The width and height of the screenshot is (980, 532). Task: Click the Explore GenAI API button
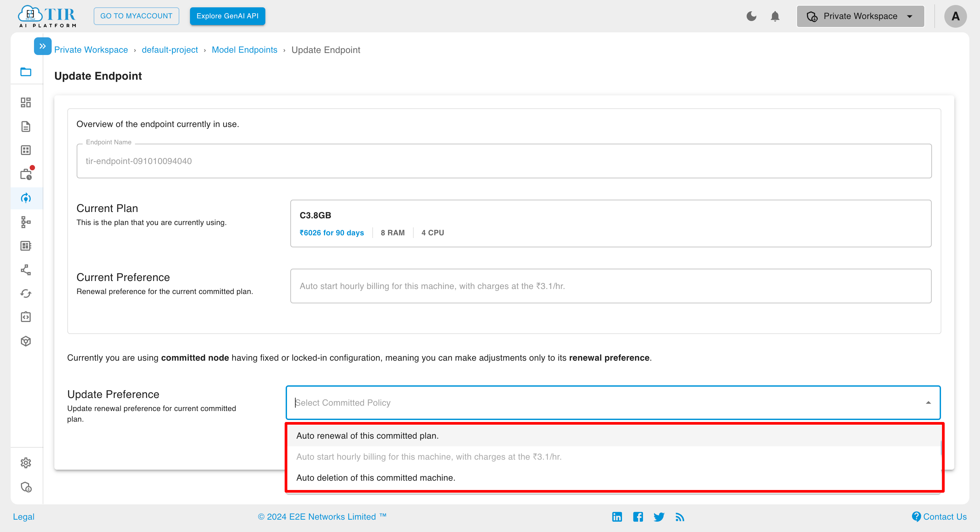click(228, 16)
